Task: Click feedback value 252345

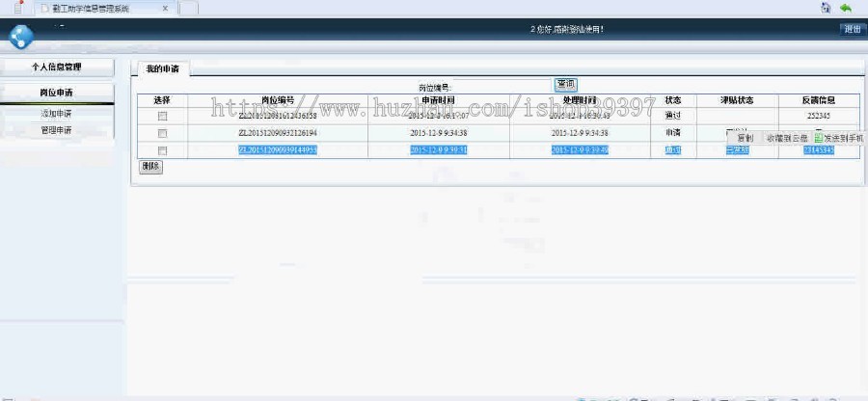Action: [x=819, y=116]
